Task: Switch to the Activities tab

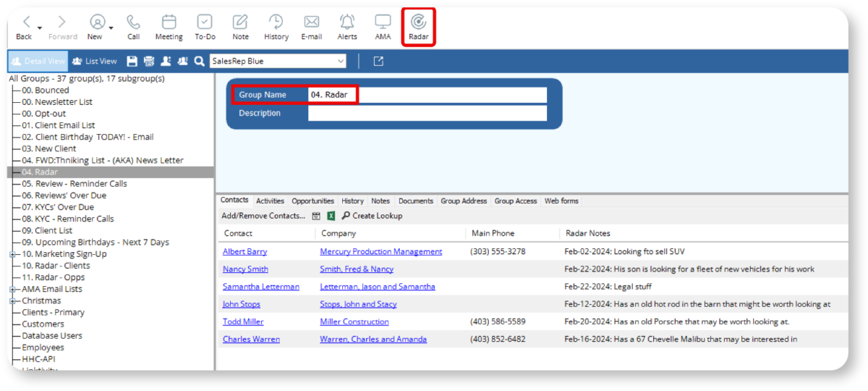Action: pyautogui.click(x=270, y=201)
